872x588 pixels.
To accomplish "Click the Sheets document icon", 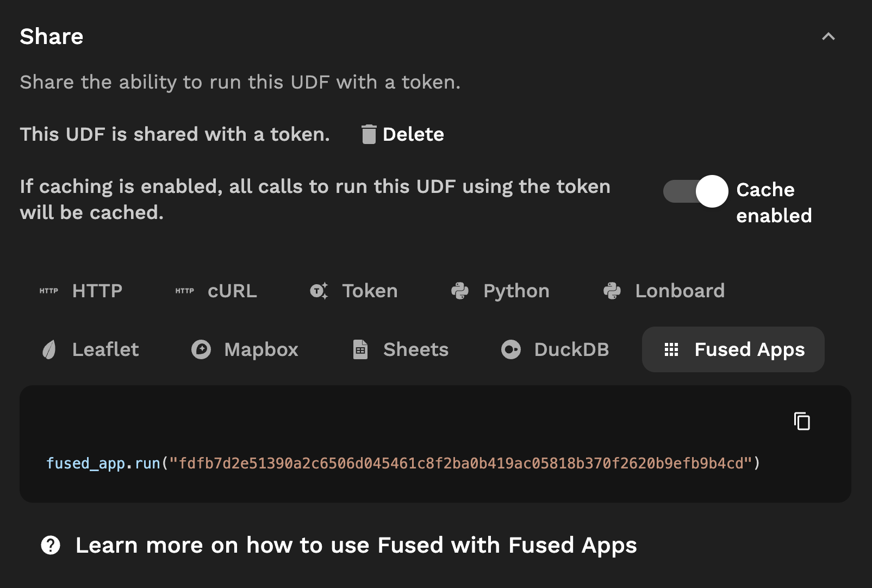I will click(360, 349).
